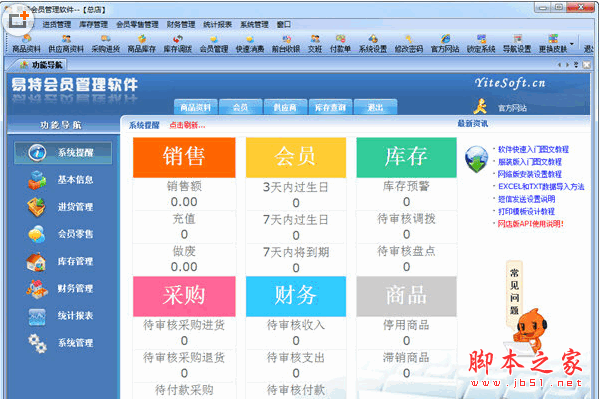Launch 库存调拨 from the toolbar
599x399 pixels.
tap(178, 44)
